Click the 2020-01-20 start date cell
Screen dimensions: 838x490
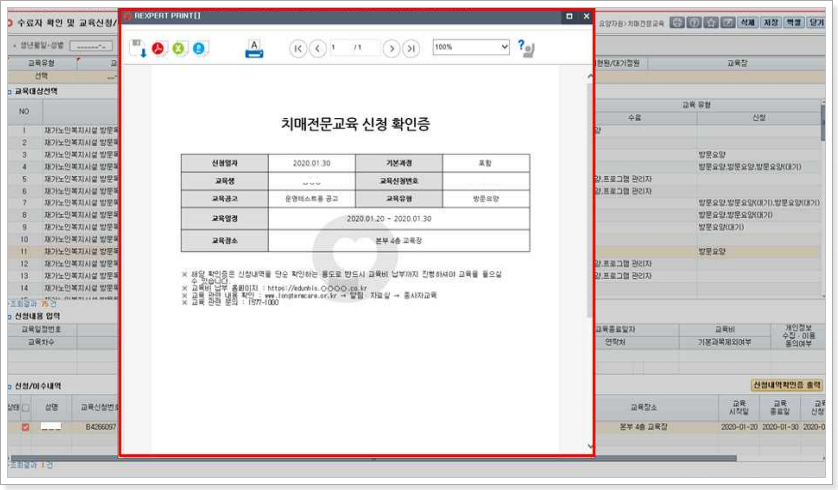pos(739,427)
